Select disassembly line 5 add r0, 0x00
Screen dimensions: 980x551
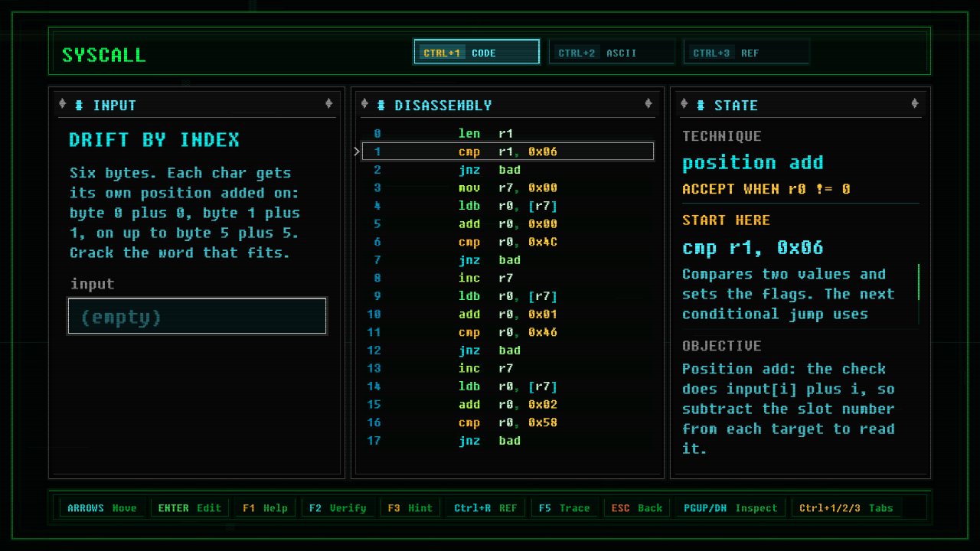pos(508,224)
